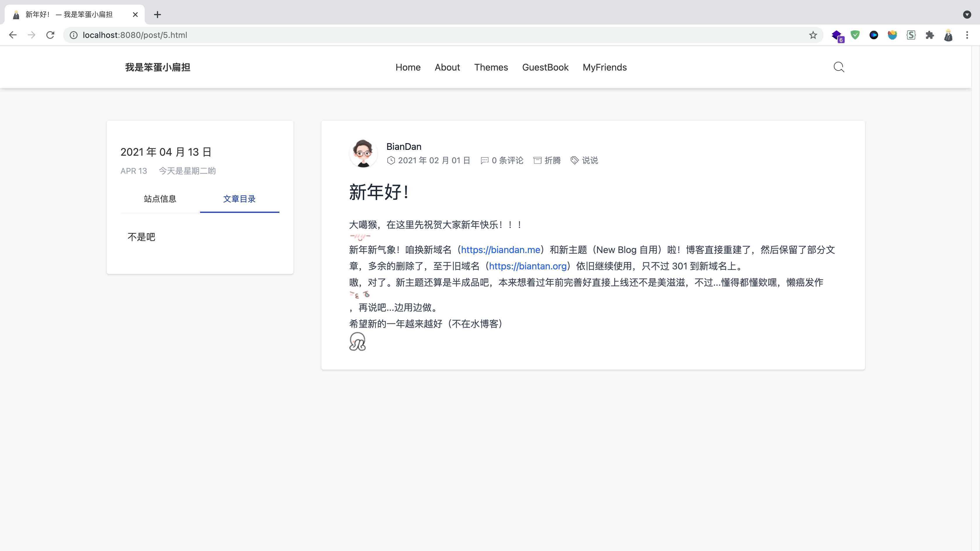Click the tab search dropdown arrow

(967, 15)
